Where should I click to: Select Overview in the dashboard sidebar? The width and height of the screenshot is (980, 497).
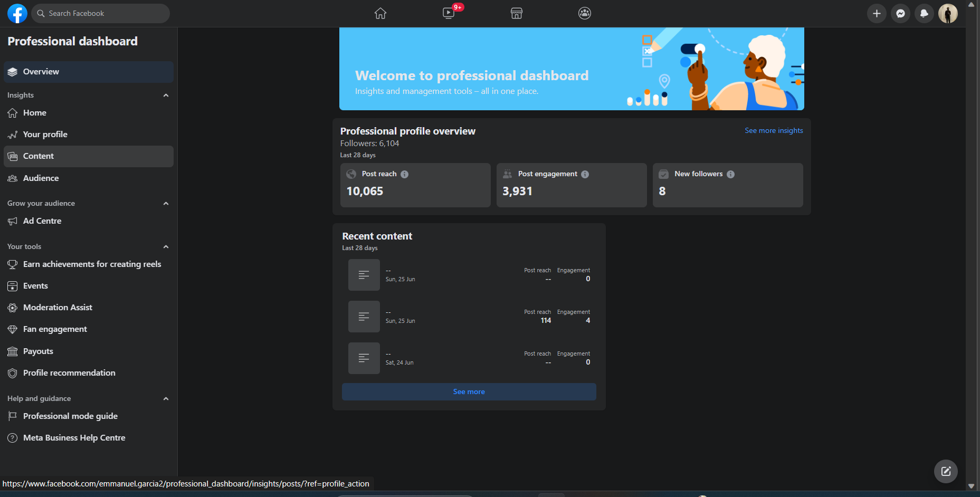click(89, 72)
